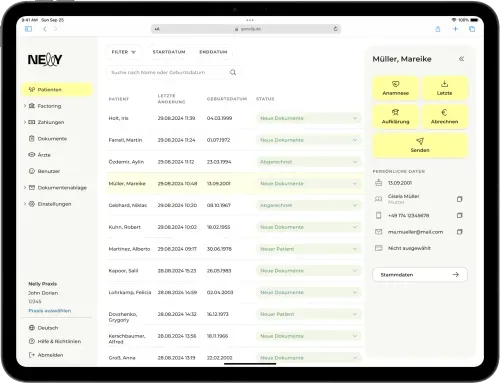Open Stammdaten button
This screenshot has width=500, height=383.
pyautogui.click(x=420, y=275)
